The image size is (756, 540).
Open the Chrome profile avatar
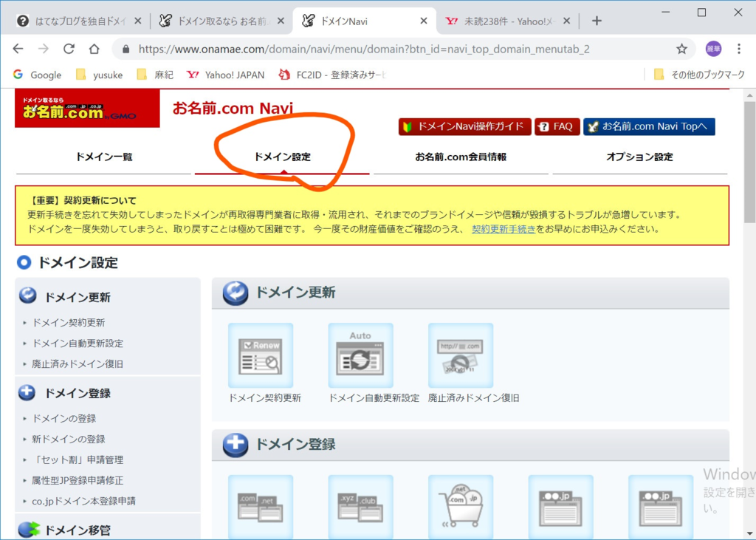[x=713, y=49]
